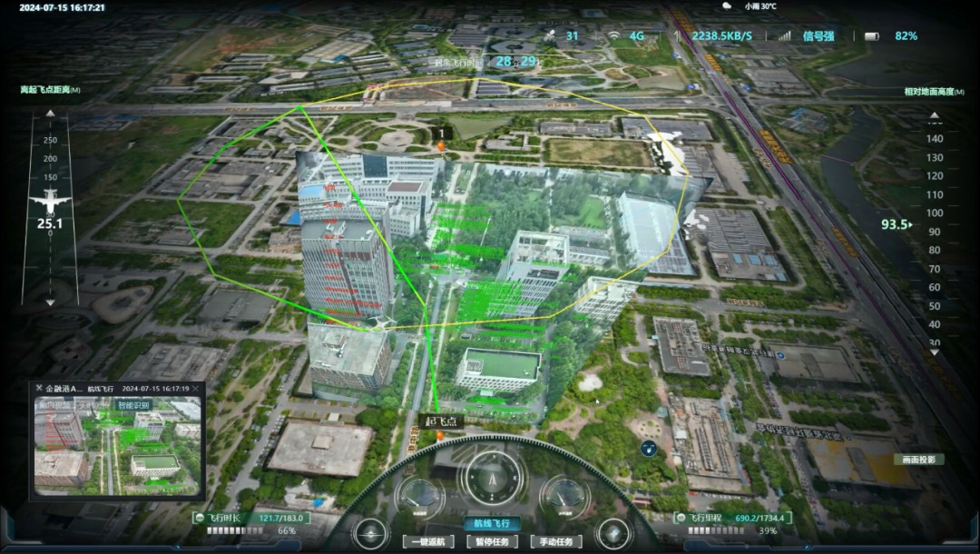Select the 航线飞行 route flight mode tab
Viewport: 980px width, 554px height.
coord(492,524)
